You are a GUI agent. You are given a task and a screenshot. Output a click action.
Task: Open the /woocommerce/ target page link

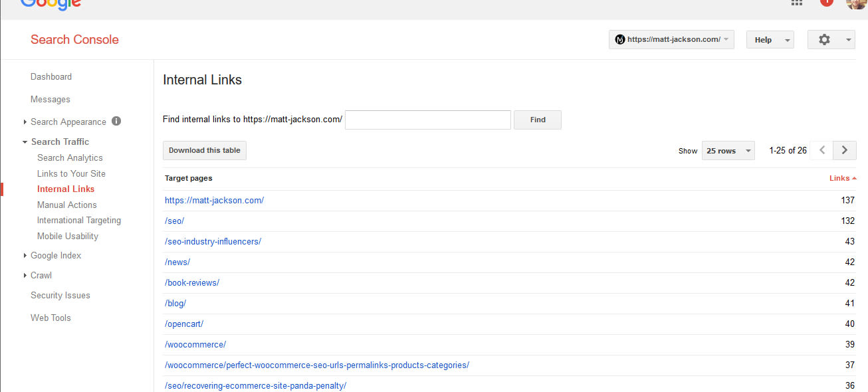pyautogui.click(x=195, y=344)
